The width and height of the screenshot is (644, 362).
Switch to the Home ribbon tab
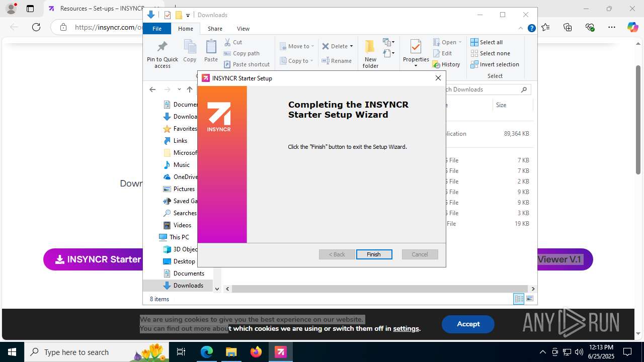click(x=185, y=29)
